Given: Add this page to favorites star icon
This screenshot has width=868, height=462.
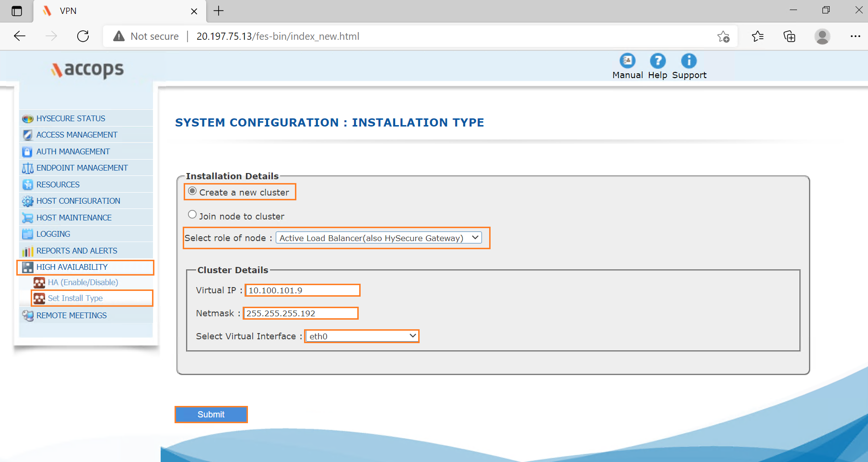Looking at the screenshot, I should click(723, 36).
